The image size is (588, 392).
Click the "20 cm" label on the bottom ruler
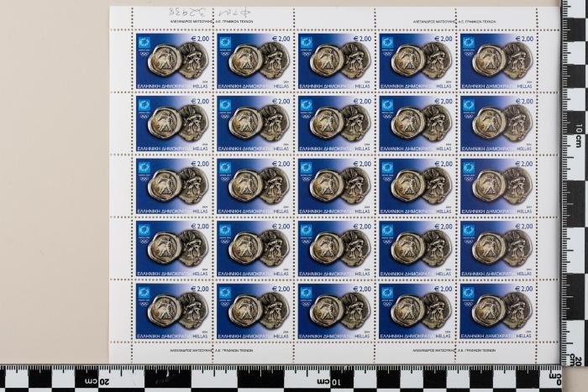click(x=97, y=382)
